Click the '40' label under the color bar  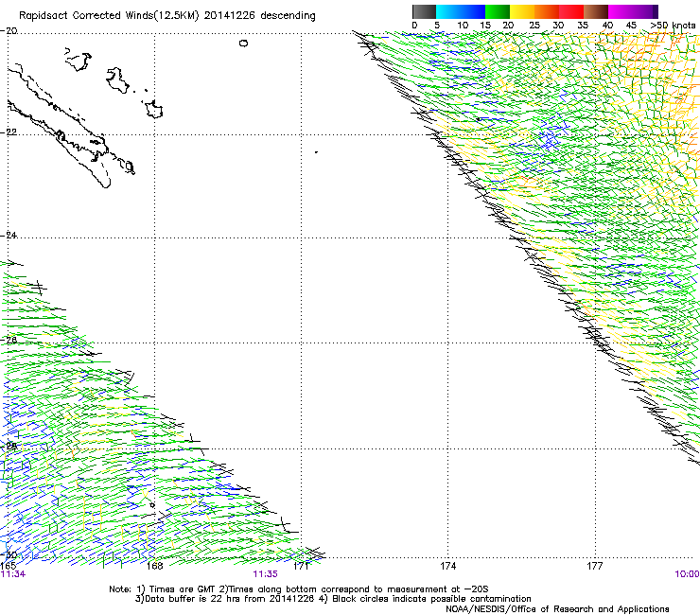(x=607, y=26)
